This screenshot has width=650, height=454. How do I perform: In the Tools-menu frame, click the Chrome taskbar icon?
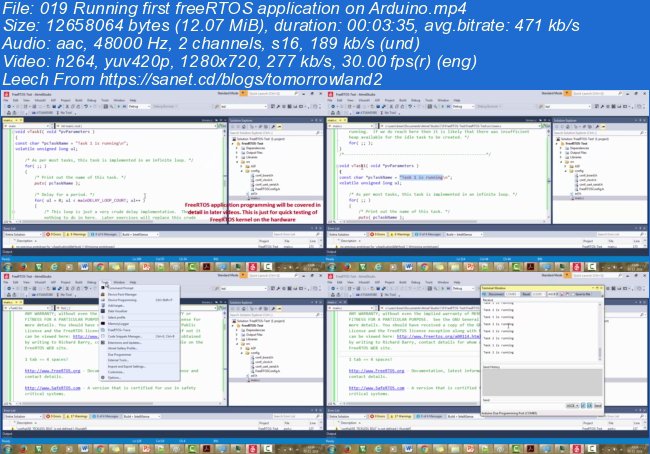pyautogui.click(x=100, y=449)
